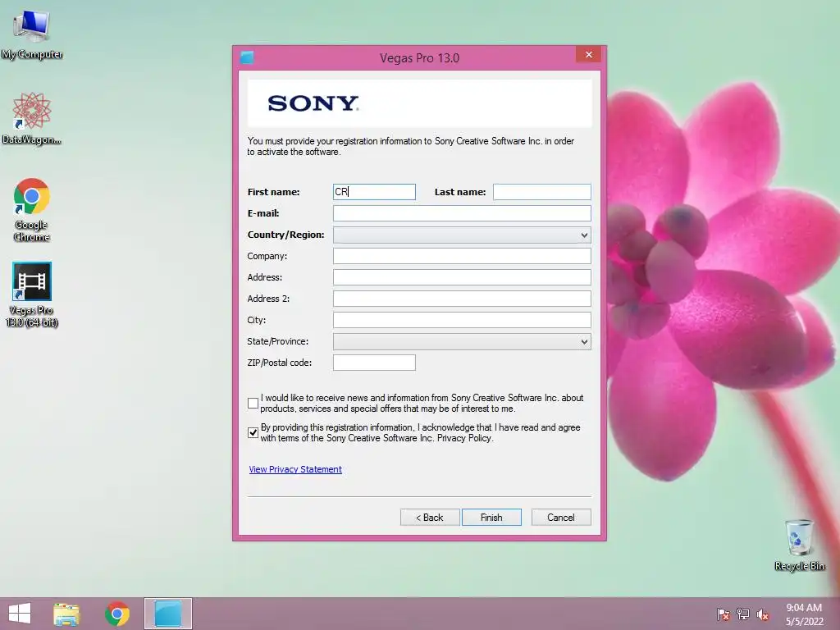840x630 pixels.
Task: Open Chrome from the taskbar
Action: click(117, 614)
